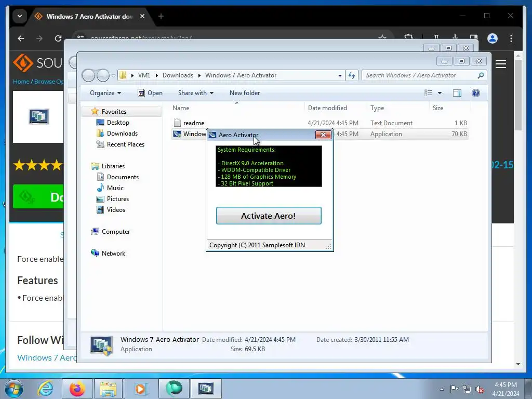This screenshot has width=532, height=399.
Task: Expand the Share with menu
Action: point(196,93)
